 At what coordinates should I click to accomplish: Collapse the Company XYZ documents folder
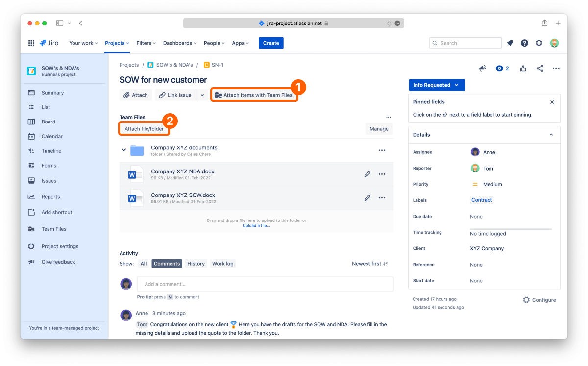click(x=124, y=150)
